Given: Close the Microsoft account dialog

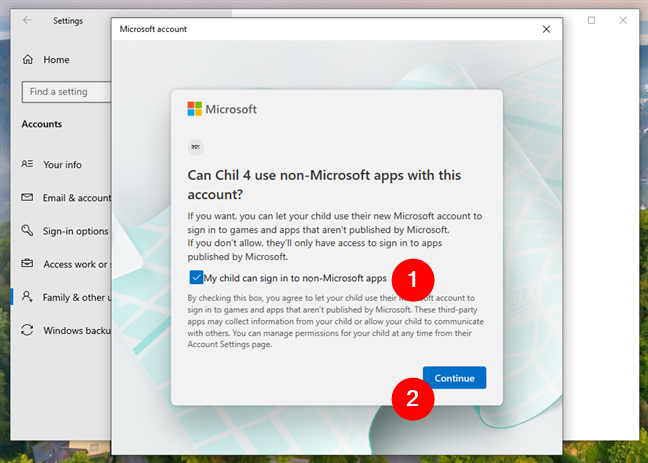Looking at the screenshot, I should 546,29.
